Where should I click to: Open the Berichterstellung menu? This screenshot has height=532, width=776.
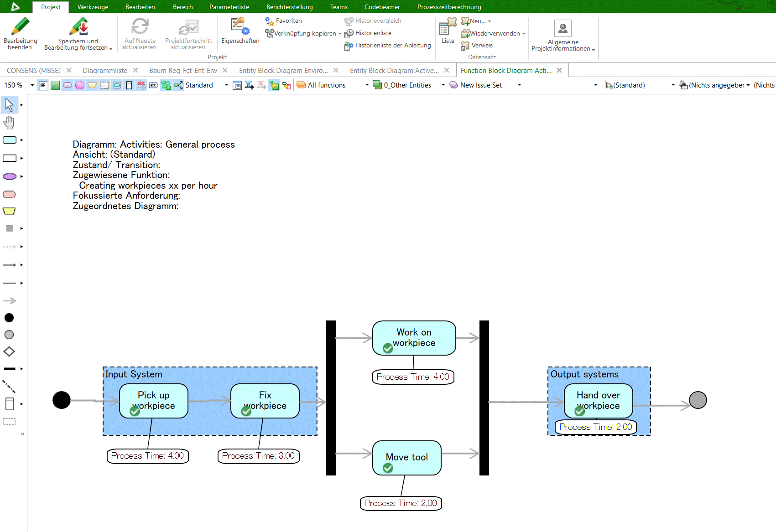[289, 7]
